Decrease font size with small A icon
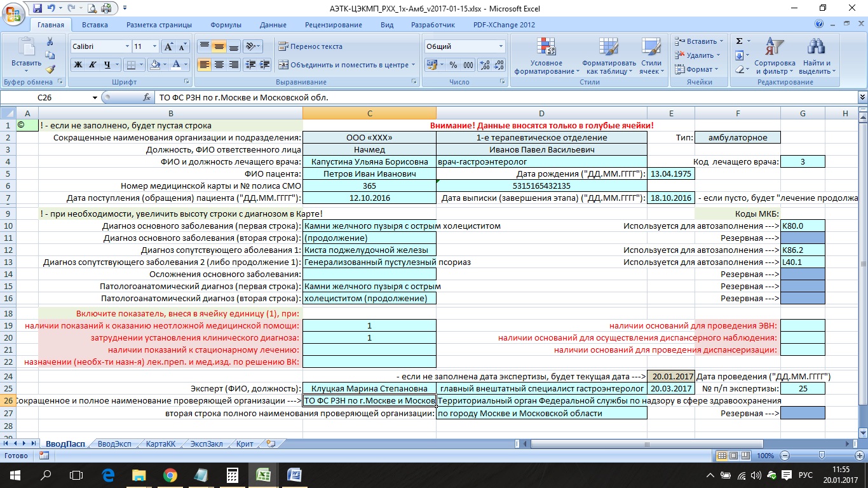 pyautogui.click(x=183, y=46)
